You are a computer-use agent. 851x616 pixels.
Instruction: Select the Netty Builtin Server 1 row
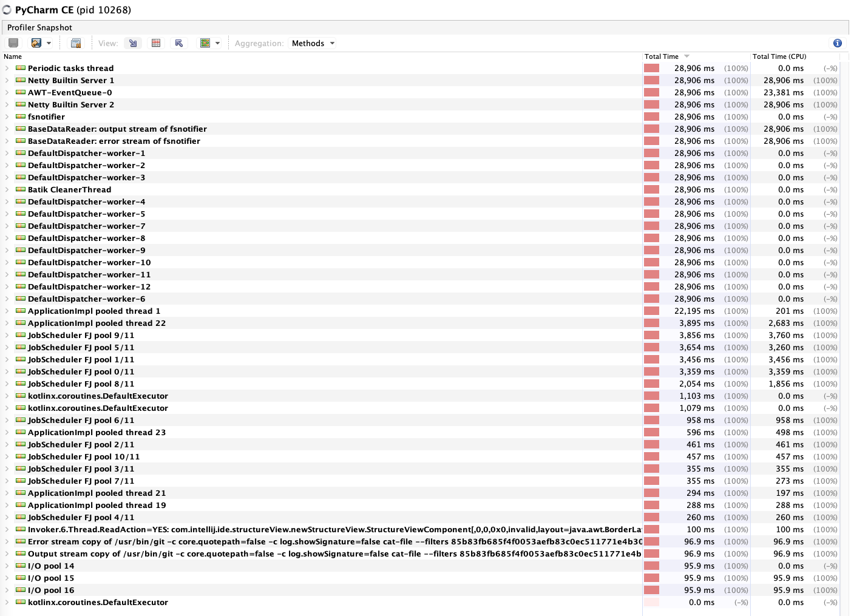[70, 80]
